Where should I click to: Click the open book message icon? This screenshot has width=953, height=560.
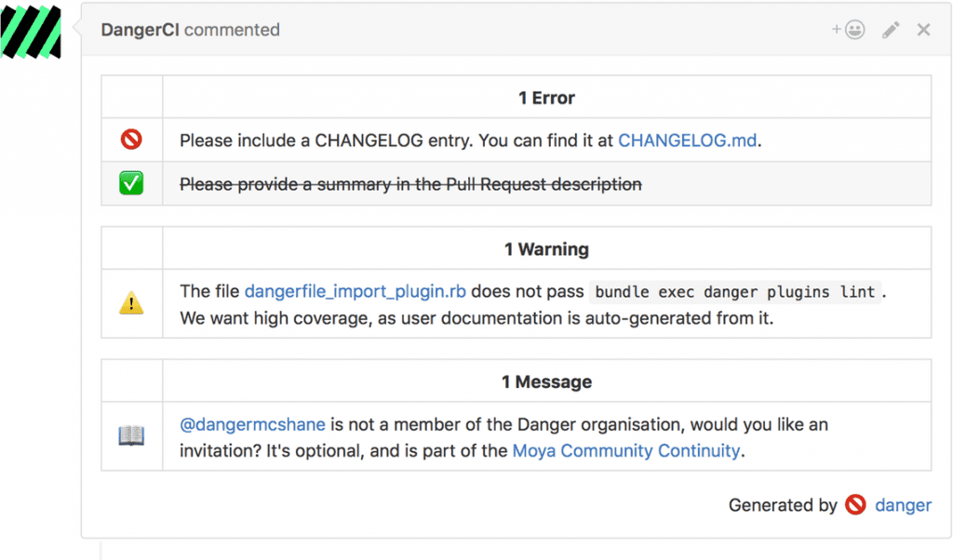tap(131, 434)
